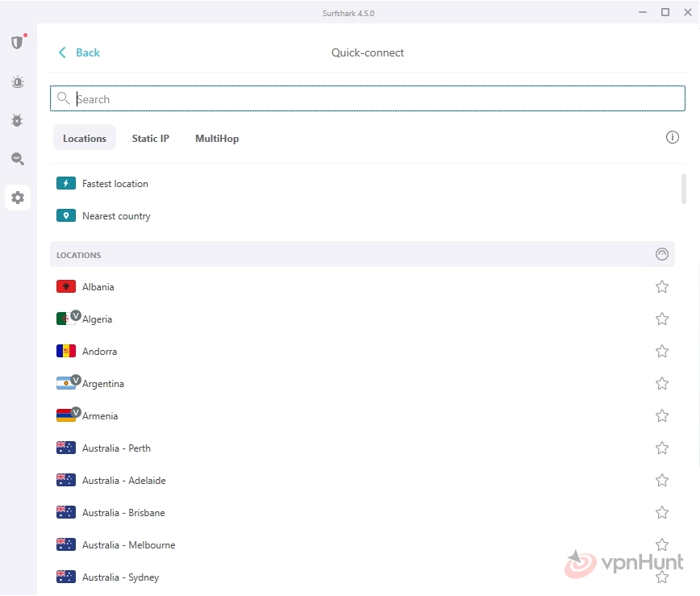The height and width of the screenshot is (596, 700).
Task: Toggle the Argentina favorite star
Action: [x=661, y=384]
